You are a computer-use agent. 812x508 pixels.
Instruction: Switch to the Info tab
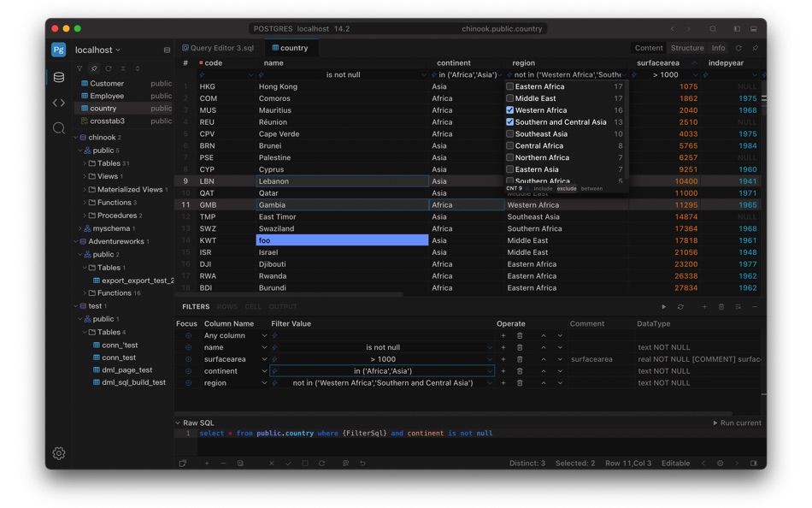click(718, 48)
